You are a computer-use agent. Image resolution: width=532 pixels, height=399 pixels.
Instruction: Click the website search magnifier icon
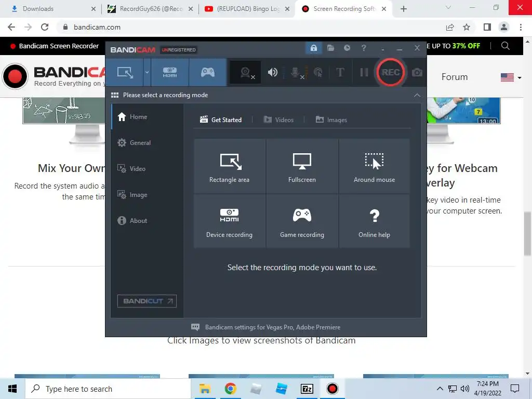click(x=505, y=46)
